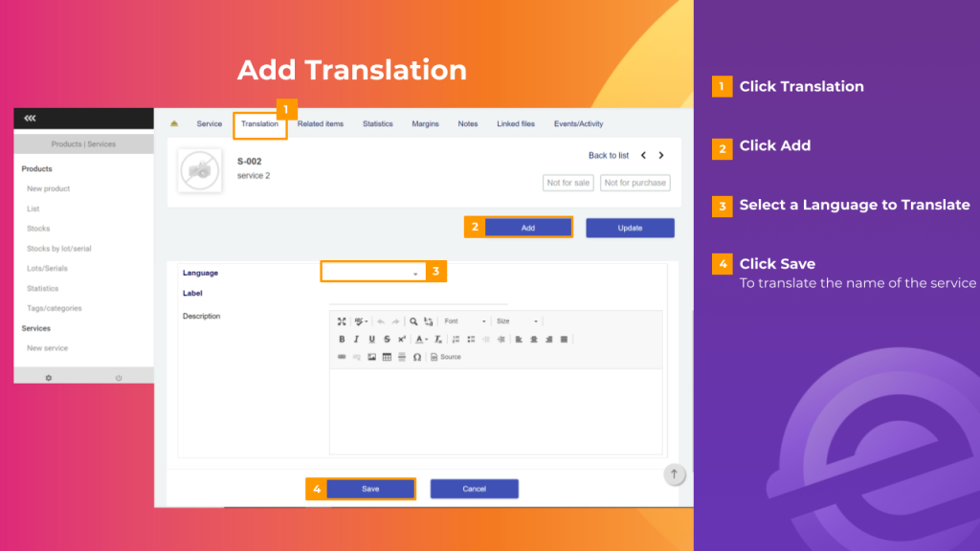Viewport: 980px width, 551px height.
Task: Select the Bold formatting icon
Action: click(342, 339)
